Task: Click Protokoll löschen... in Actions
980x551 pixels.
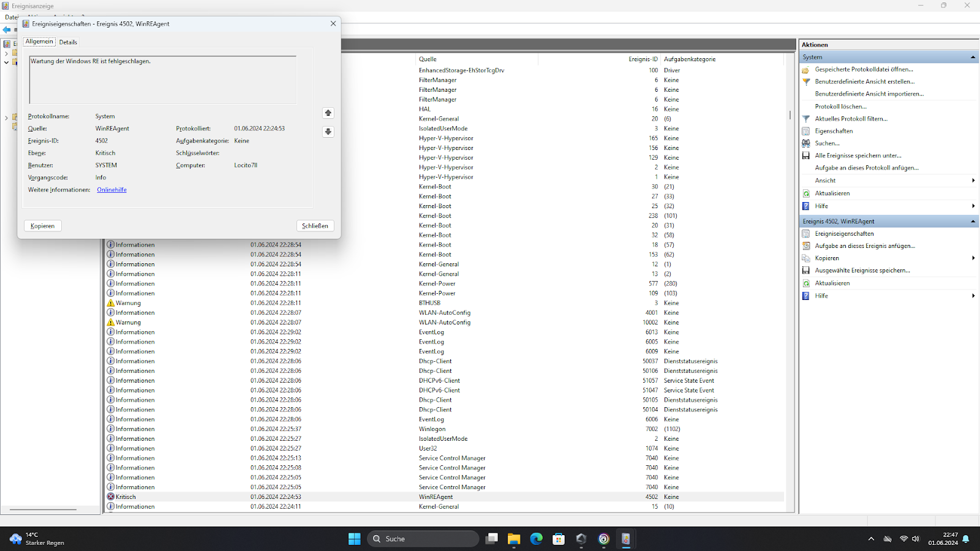Action: [x=841, y=107]
